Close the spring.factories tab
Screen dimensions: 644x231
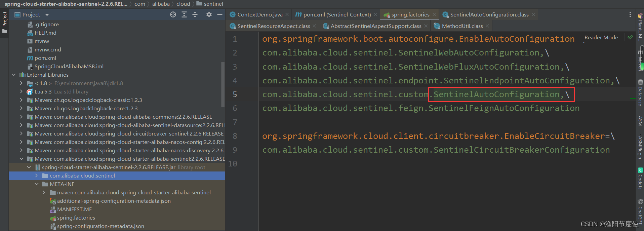pos(434,14)
